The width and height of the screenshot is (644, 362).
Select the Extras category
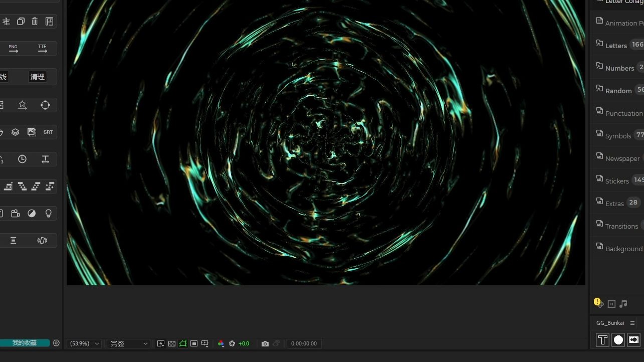coord(617,203)
